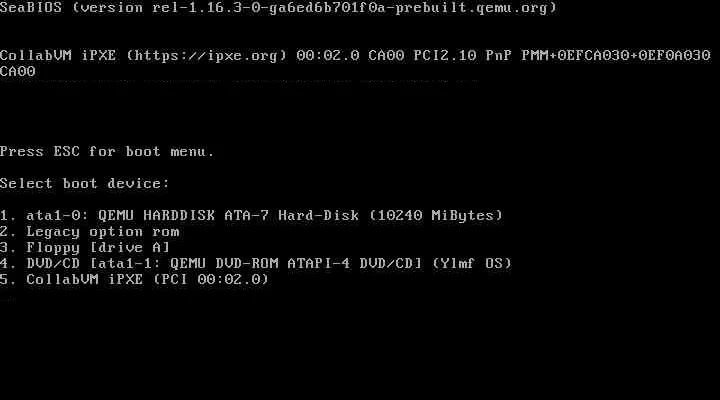Select Floppy drive A boot option
720x400 pixels.
tap(85, 248)
